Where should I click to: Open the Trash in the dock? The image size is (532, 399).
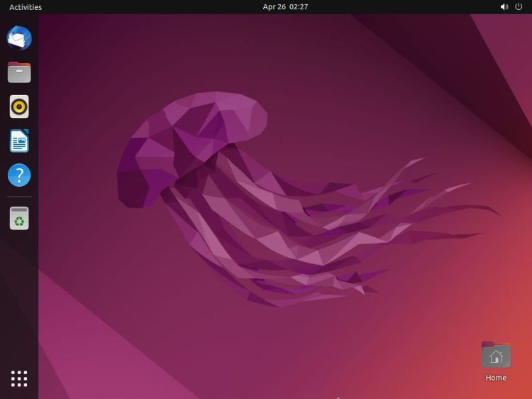click(x=19, y=218)
